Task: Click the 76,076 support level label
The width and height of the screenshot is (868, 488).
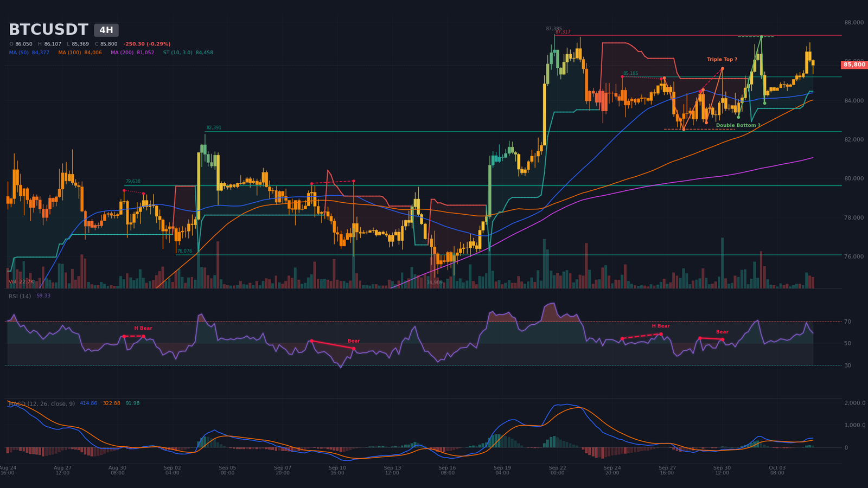Action: coord(184,251)
